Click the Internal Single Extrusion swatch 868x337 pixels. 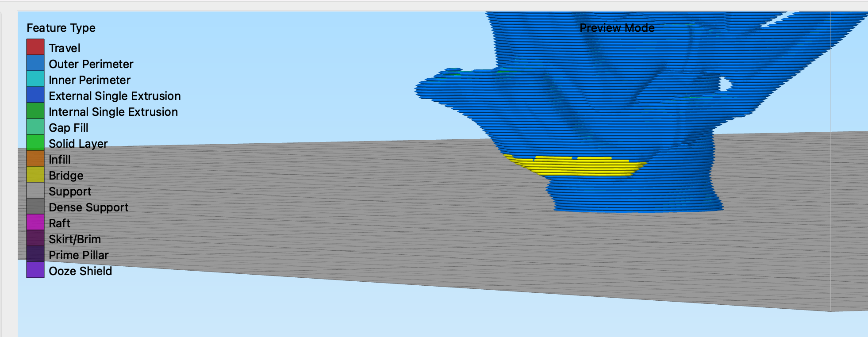pos(35,111)
